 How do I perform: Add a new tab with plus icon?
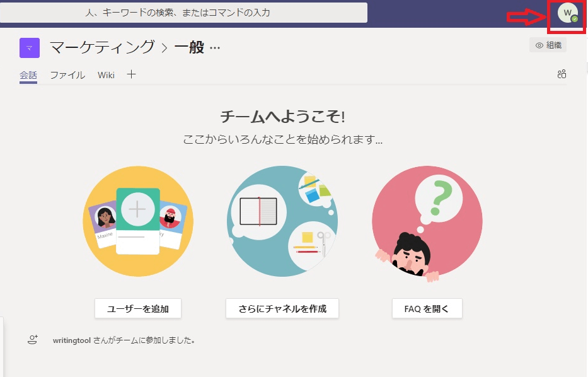pyautogui.click(x=131, y=74)
